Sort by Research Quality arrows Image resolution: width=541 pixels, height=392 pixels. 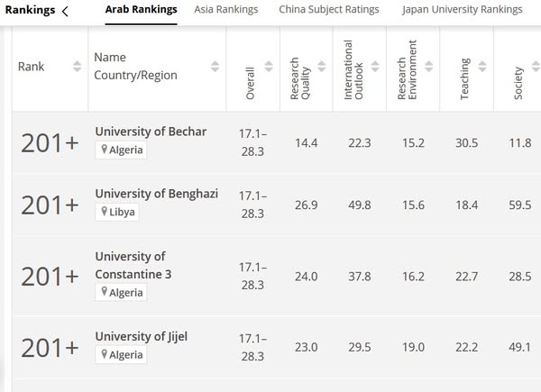pos(322,66)
